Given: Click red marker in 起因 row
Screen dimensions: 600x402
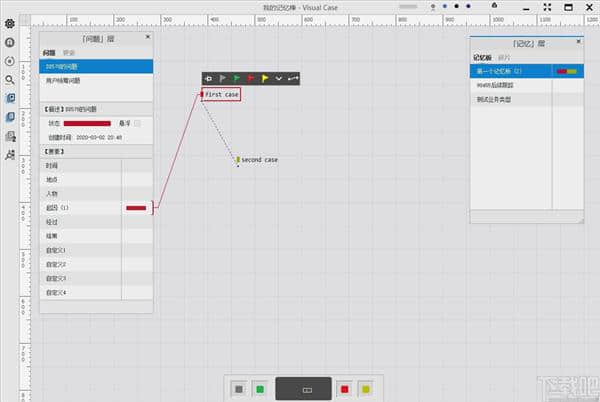Looking at the screenshot, I should [x=136, y=208].
